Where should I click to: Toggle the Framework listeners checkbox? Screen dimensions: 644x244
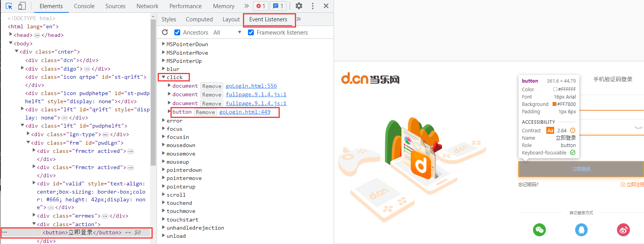pyautogui.click(x=251, y=33)
